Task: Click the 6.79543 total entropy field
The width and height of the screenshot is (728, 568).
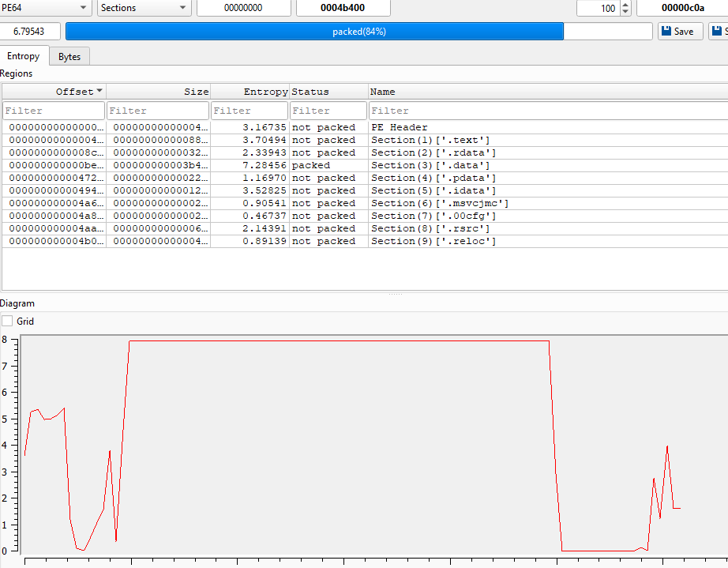Action: pos(30,32)
